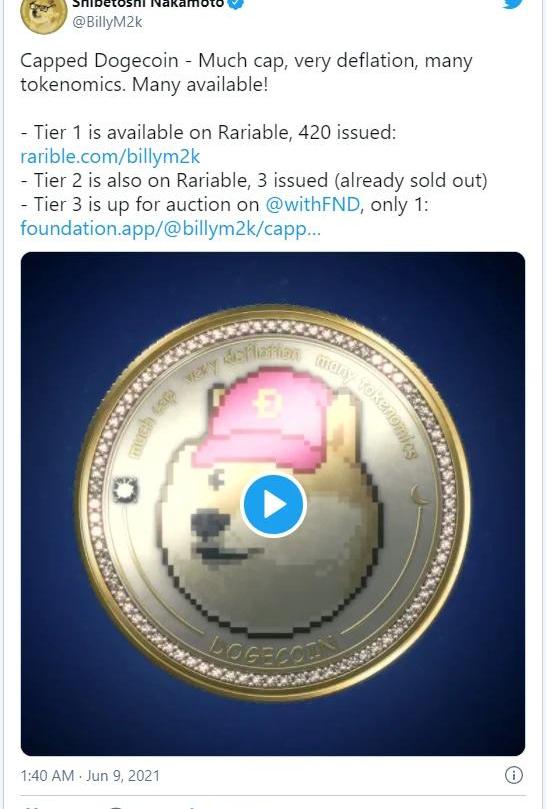This screenshot has width=546, height=809.
Task: Open the tweet info icon
Action: pos(513,774)
